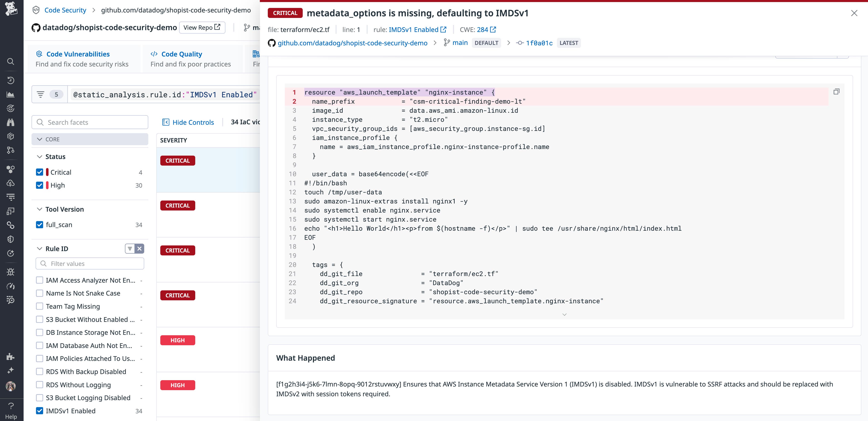Open the Security shield icon in the sidebar
Viewport: 868px width, 421px height.
(10, 239)
